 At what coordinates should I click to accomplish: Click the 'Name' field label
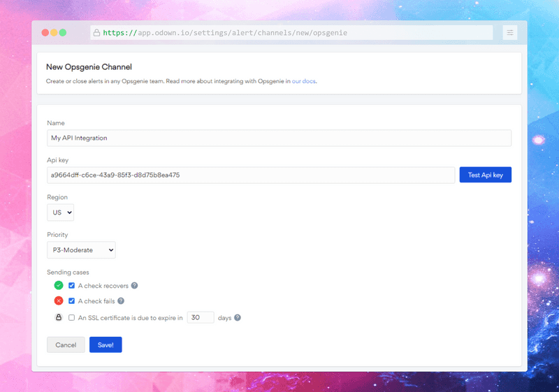tap(56, 123)
